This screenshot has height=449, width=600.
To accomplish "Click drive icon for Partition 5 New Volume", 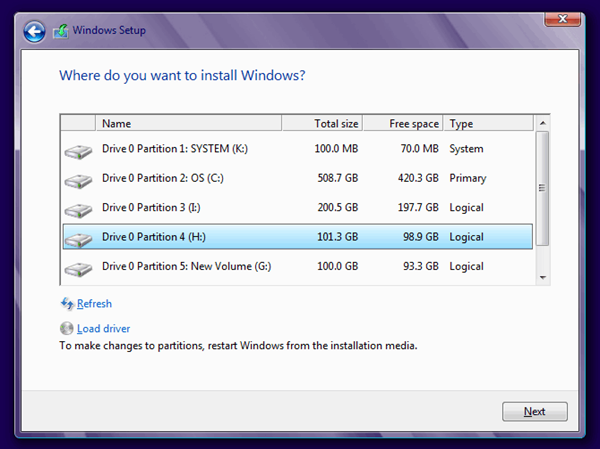I will tap(78, 269).
